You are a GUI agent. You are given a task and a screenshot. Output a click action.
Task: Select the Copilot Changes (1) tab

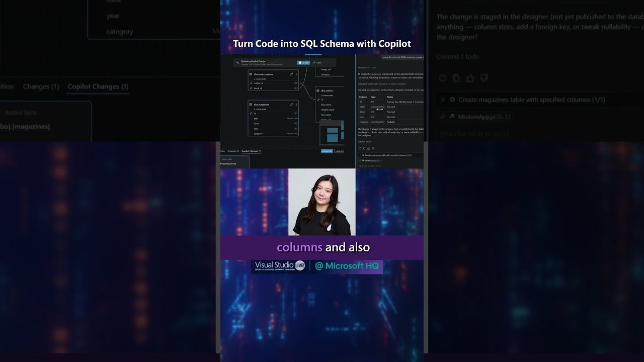tap(251, 151)
